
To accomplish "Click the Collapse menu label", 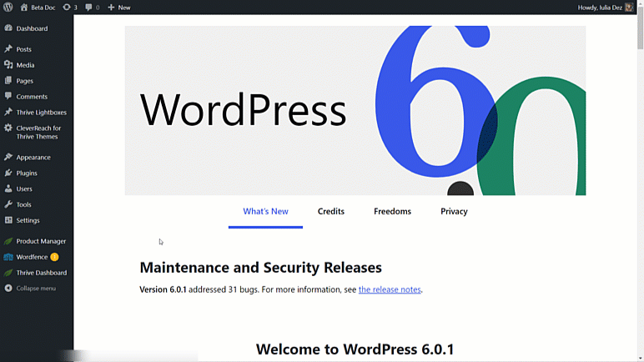I will 36,289.
